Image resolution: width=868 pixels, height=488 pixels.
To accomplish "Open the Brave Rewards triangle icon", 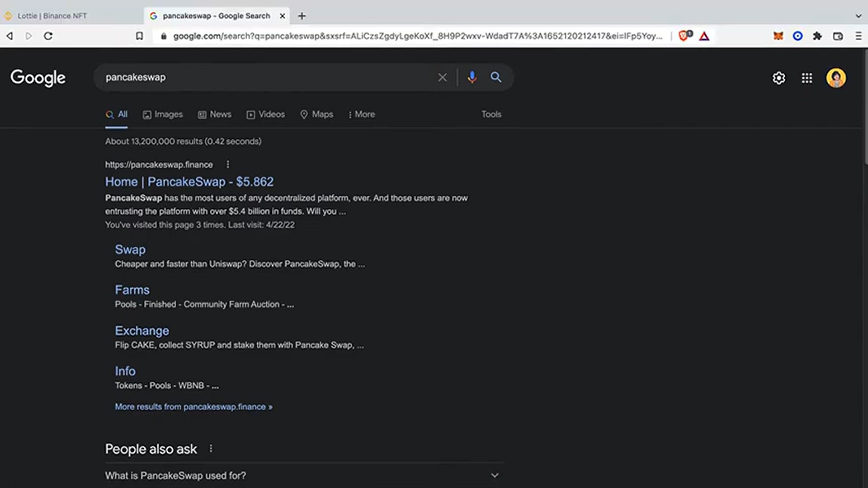I will tap(704, 36).
